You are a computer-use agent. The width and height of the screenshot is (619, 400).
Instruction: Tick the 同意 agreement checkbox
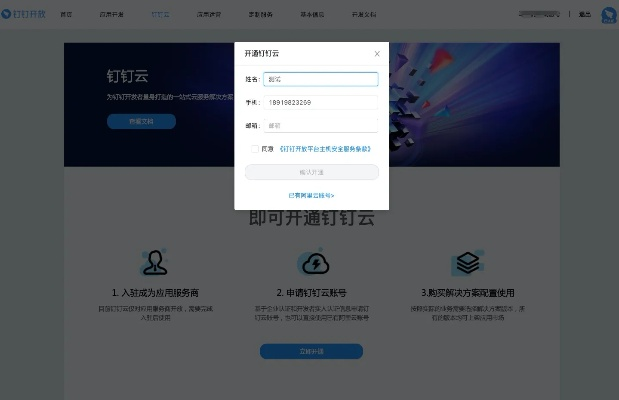click(255, 148)
